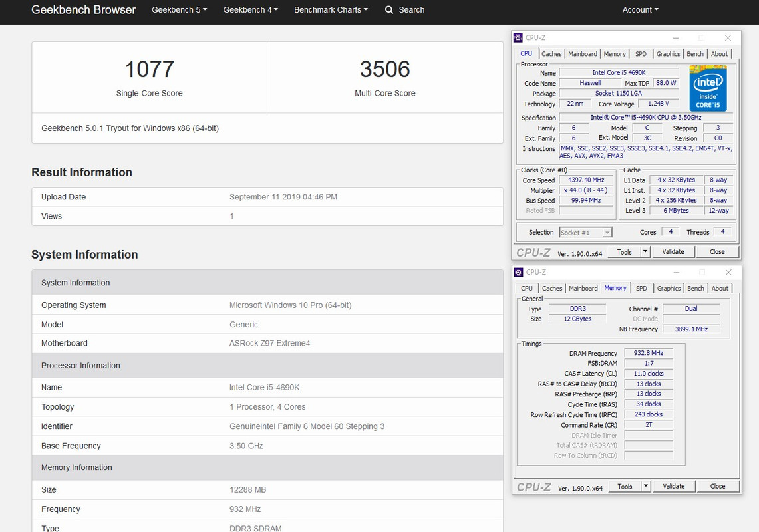Image resolution: width=759 pixels, height=532 pixels.
Task: Switch to Mainboard tab in top CPU-Z window
Action: coord(582,54)
